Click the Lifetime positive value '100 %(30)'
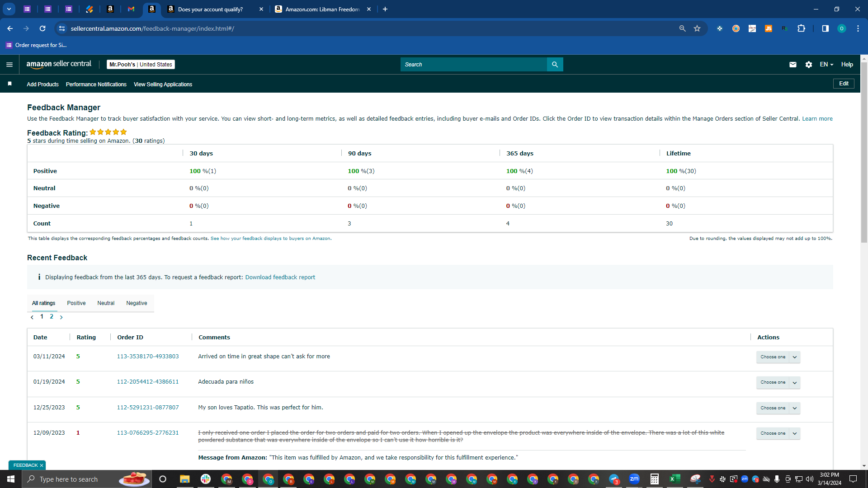 tap(681, 171)
